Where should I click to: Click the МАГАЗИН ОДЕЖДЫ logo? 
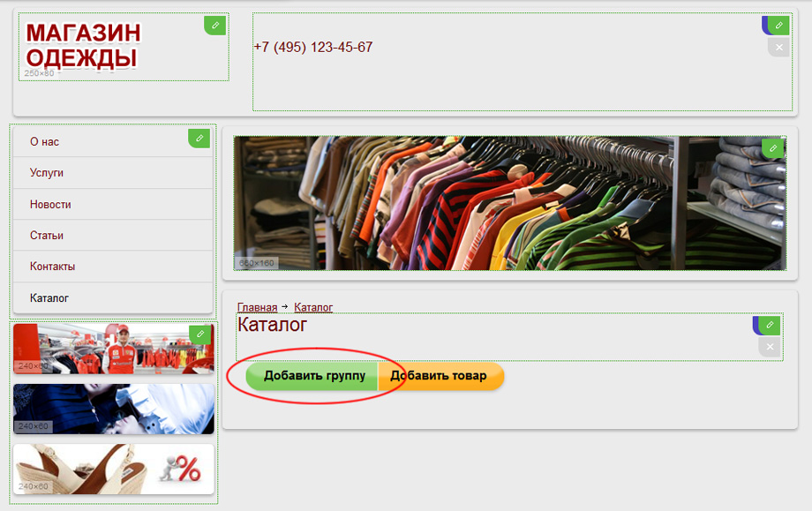[83, 46]
